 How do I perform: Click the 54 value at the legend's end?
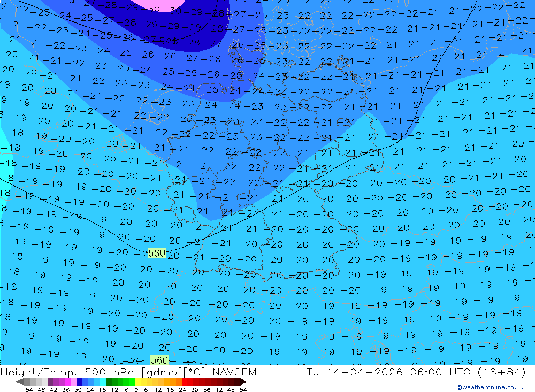[243, 390]
